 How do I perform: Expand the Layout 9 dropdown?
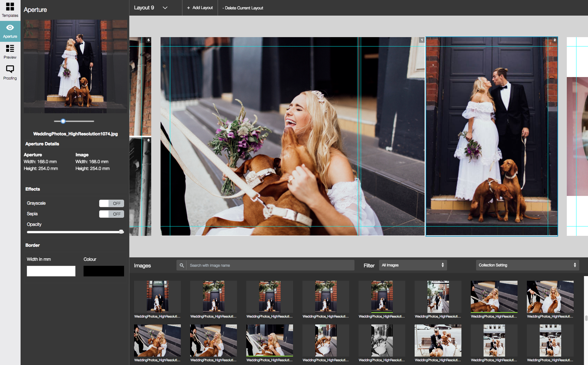(165, 8)
